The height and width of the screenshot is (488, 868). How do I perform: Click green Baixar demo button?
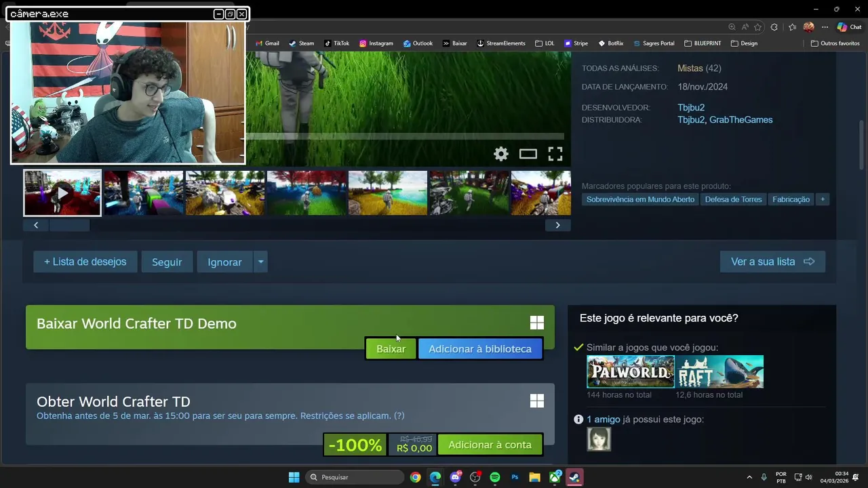391,348
